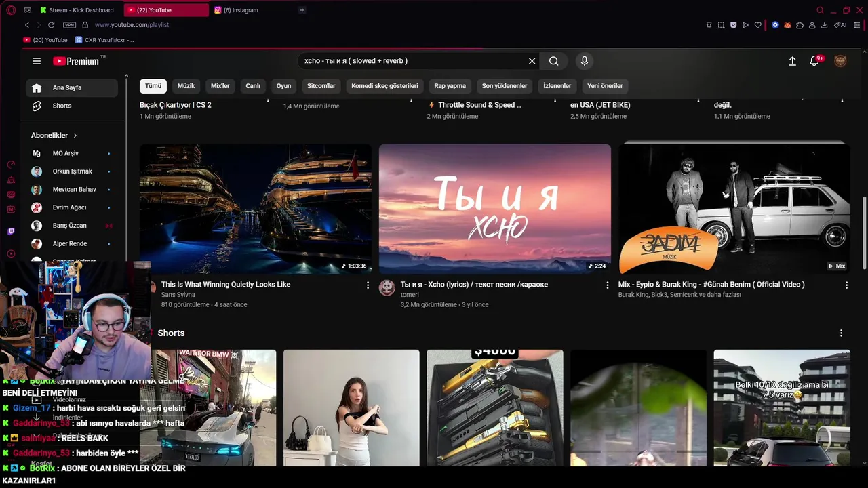Image resolution: width=868 pixels, height=488 pixels.
Task: Open Alper Rende channel subscription
Action: pyautogui.click(x=72, y=243)
